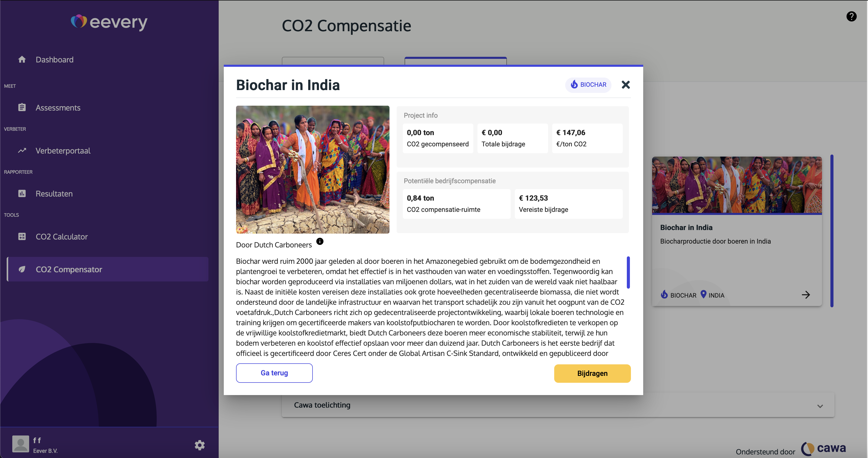The height and width of the screenshot is (458, 868).
Task: Open the Dashboard menu item
Action: point(54,60)
